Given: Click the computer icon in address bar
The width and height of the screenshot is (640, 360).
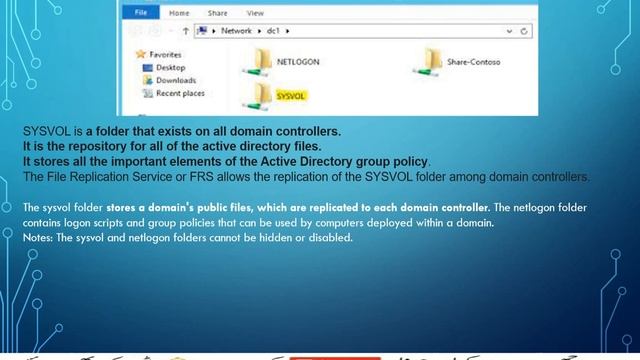Looking at the screenshot, I should coord(202,31).
